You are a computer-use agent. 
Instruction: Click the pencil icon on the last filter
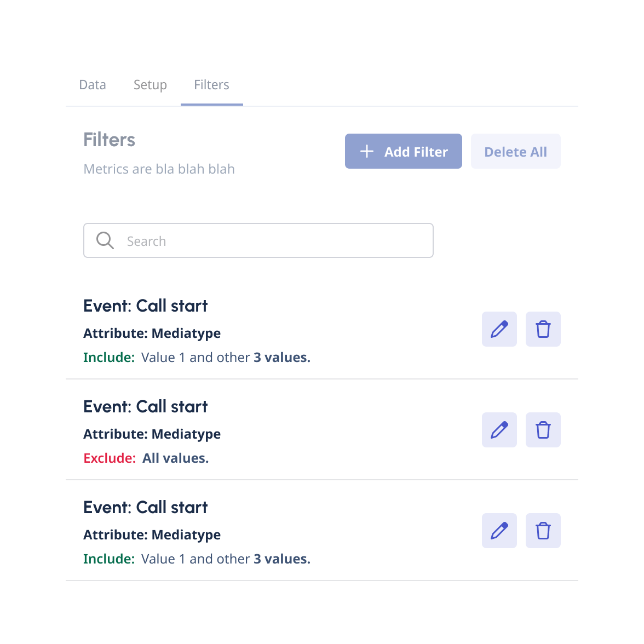click(499, 531)
